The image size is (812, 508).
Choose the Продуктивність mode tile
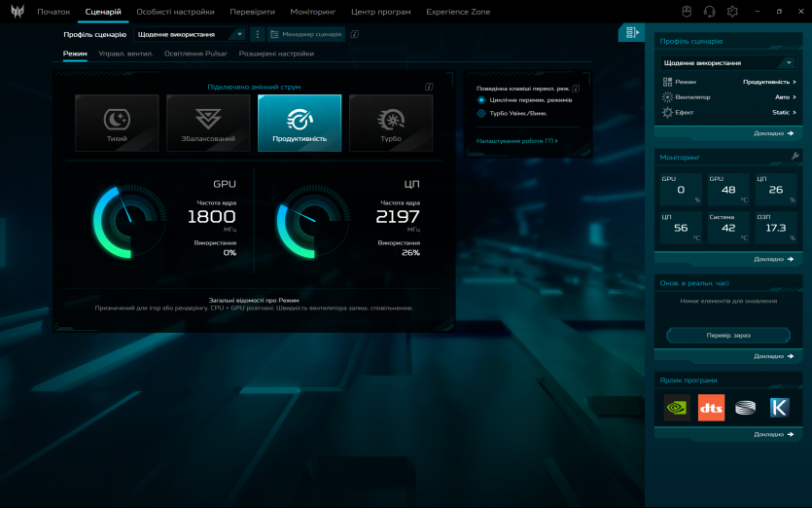[x=300, y=124]
